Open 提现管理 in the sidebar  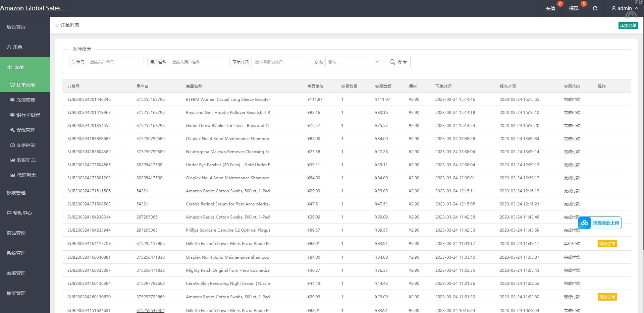click(25, 130)
